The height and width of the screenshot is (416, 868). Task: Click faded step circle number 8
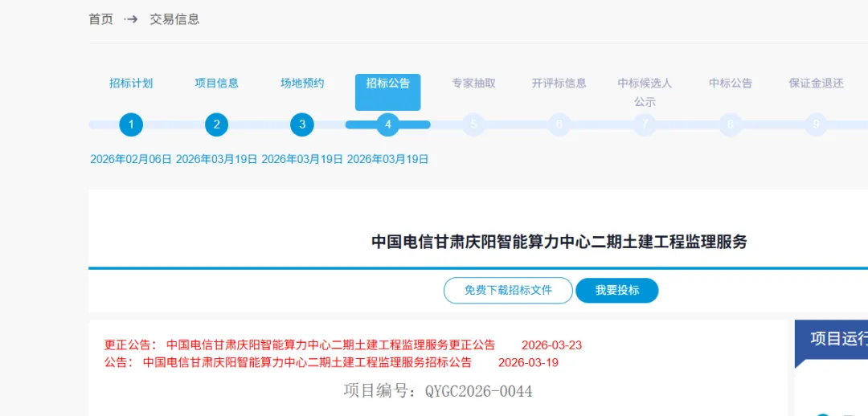(731, 124)
